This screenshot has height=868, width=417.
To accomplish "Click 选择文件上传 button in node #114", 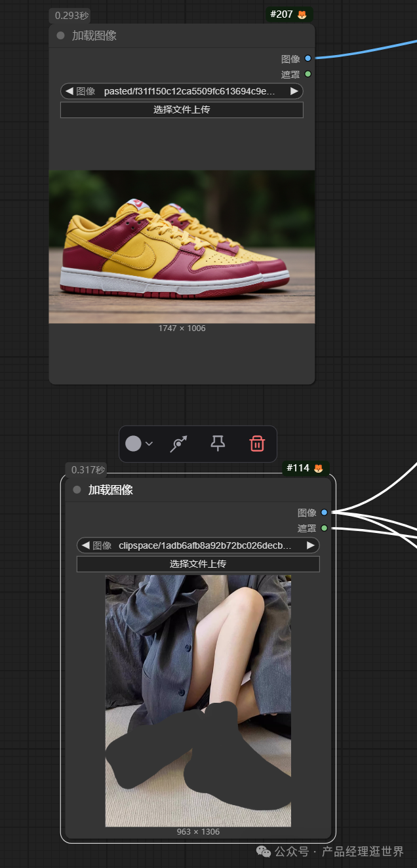I will 198,564.
